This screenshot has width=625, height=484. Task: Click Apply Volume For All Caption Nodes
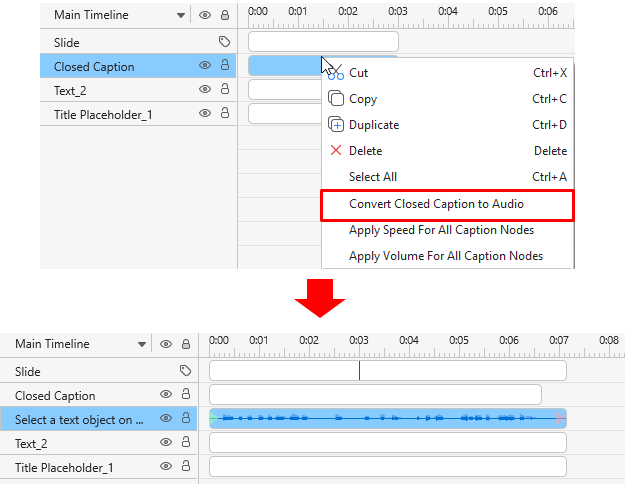[x=445, y=256]
